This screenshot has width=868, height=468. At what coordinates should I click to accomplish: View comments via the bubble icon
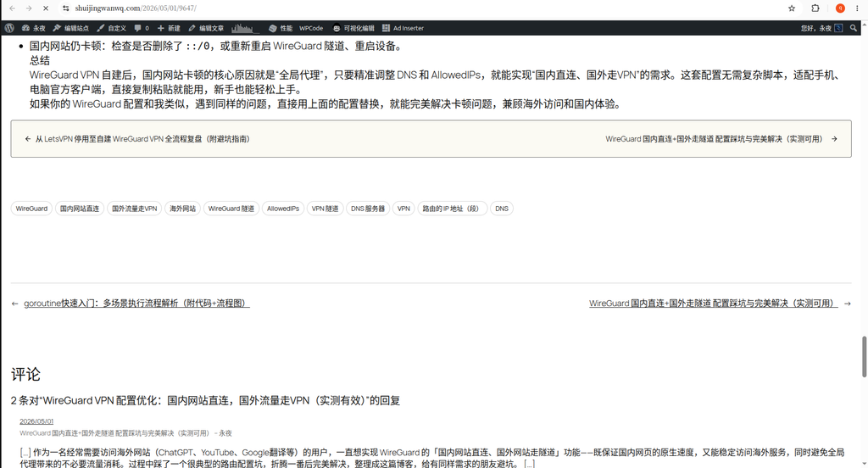tap(142, 28)
